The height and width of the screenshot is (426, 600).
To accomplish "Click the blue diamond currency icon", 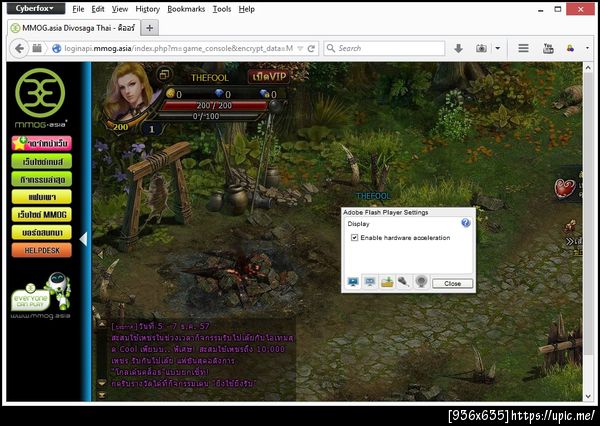I will pyautogui.click(x=219, y=93).
